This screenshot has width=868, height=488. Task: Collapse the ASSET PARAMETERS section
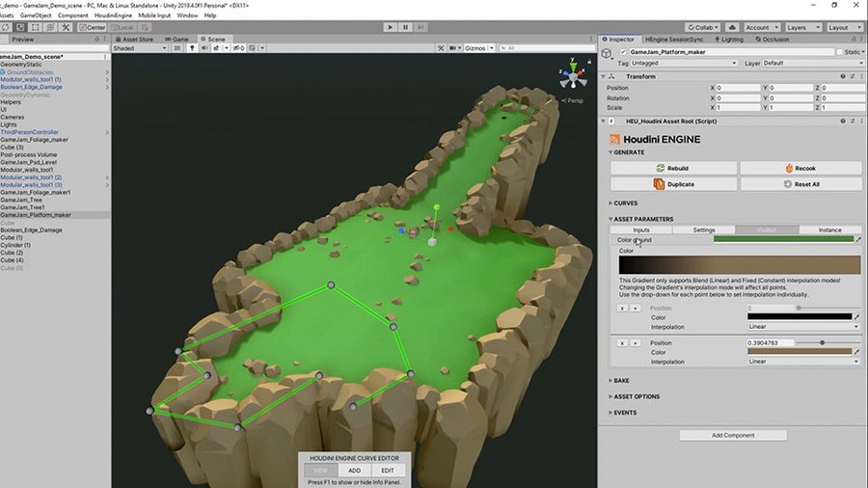pos(641,219)
